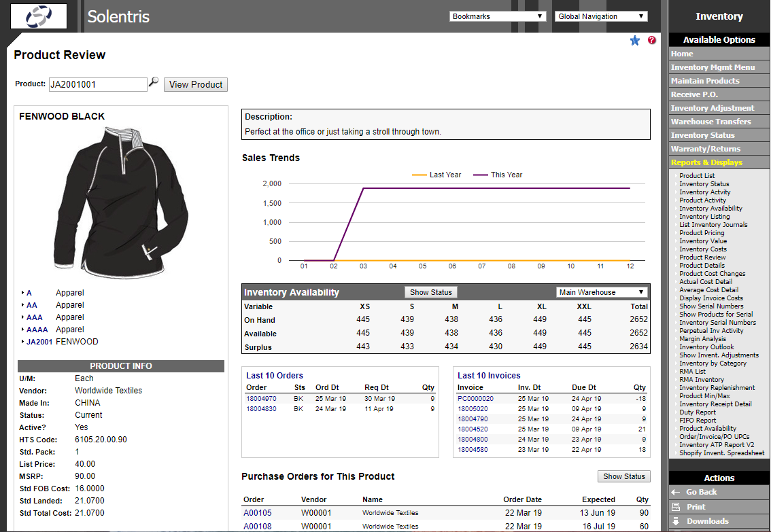Open purchase order A00108
The width and height of the screenshot is (771, 532).
(x=257, y=527)
